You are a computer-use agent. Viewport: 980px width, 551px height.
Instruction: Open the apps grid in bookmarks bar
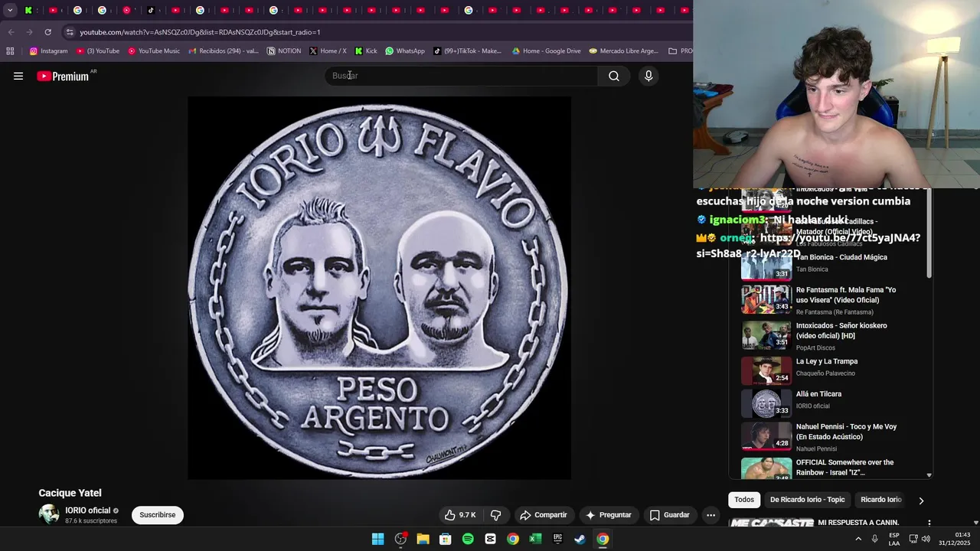pyautogui.click(x=10, y=51)
